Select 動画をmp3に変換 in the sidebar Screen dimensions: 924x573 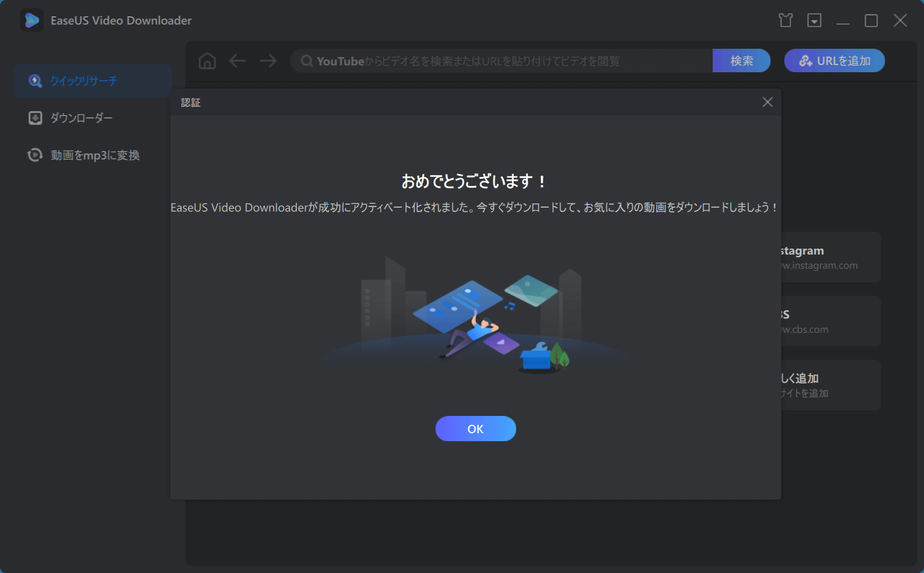93,155
